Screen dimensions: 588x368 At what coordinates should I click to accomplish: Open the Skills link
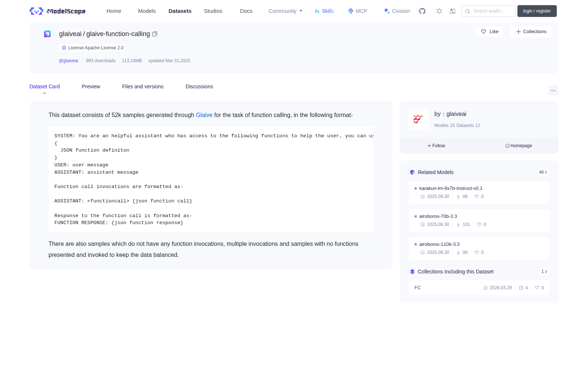pos(324,11)
